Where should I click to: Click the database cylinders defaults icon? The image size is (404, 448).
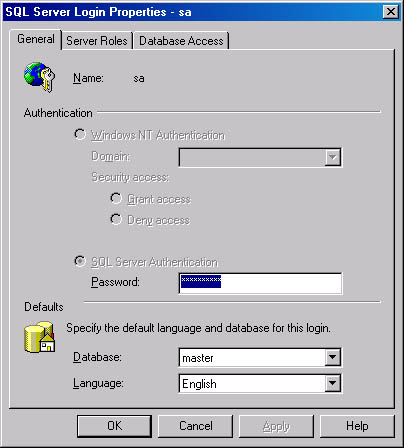click(x=40, y=337)
